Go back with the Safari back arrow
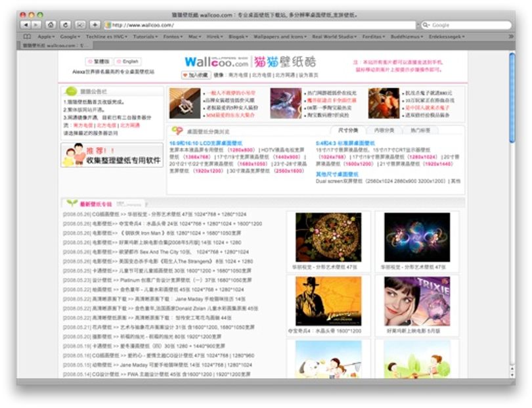The image size is (532, 408). click(26, 25)
